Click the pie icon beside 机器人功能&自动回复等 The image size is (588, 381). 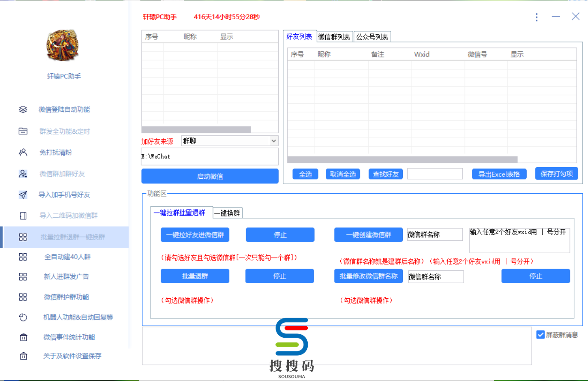coord(23,317)
